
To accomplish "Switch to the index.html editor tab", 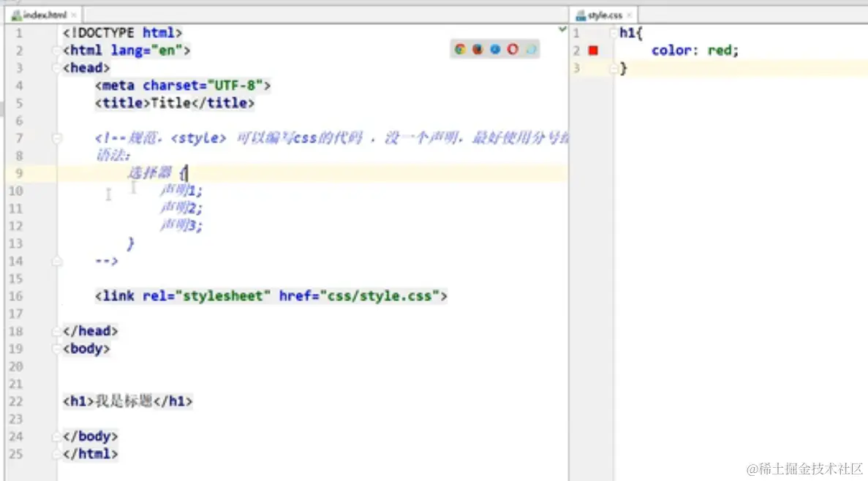I will (x=43, y=15).
